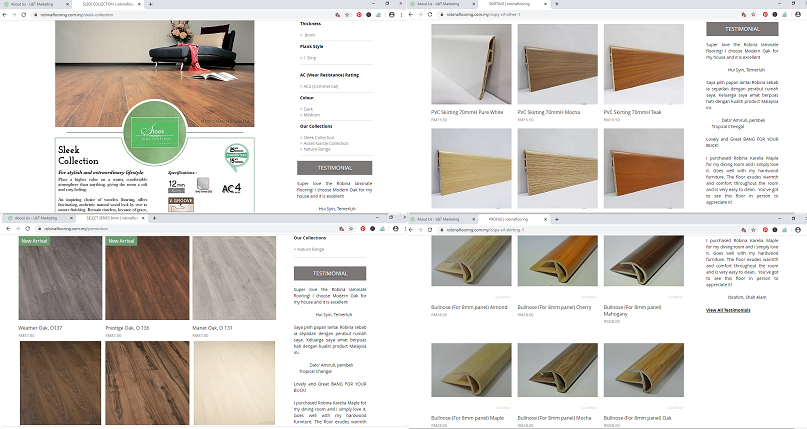Reload the Sleek Collection page
807x429 pixels.
coord(23,14)
